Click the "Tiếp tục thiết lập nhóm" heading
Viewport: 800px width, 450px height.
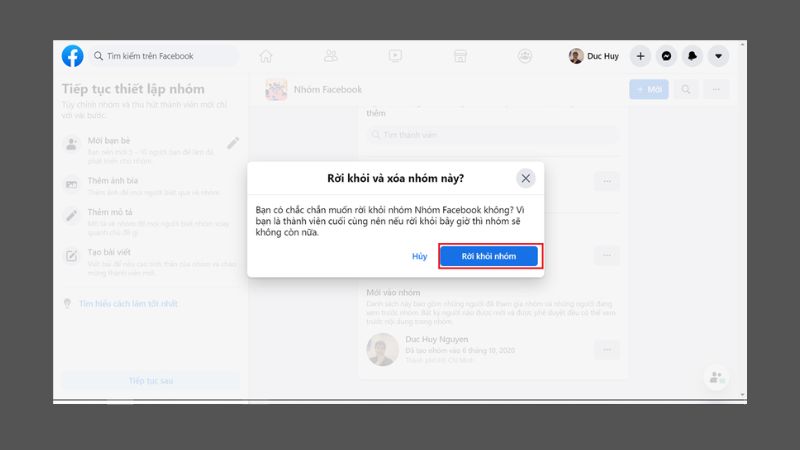tap(133, 89)
